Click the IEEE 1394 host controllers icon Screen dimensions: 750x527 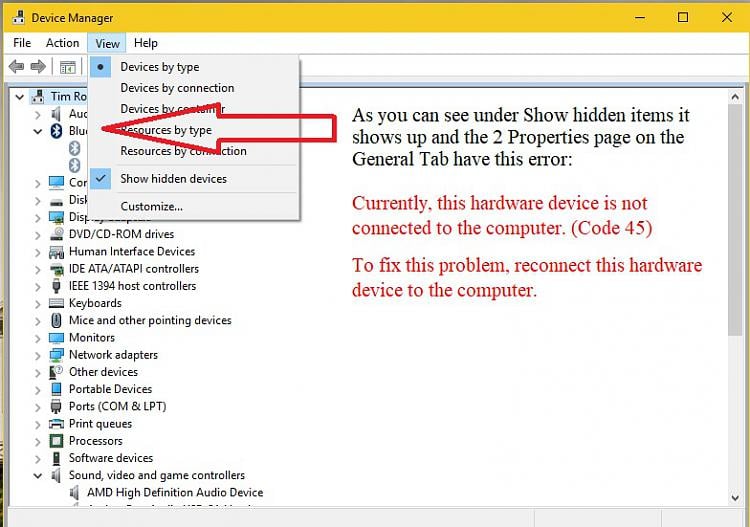click(56, 286)
